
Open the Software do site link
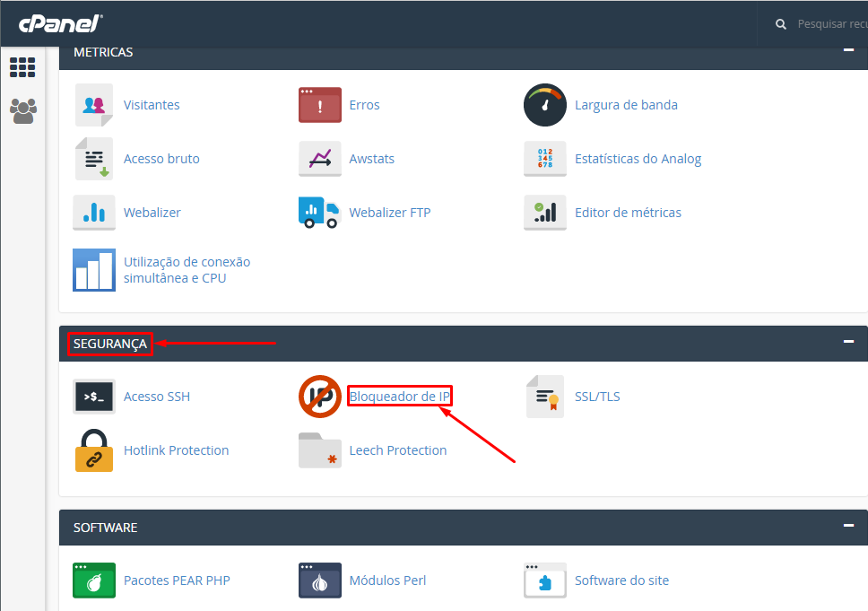[621, 580]
